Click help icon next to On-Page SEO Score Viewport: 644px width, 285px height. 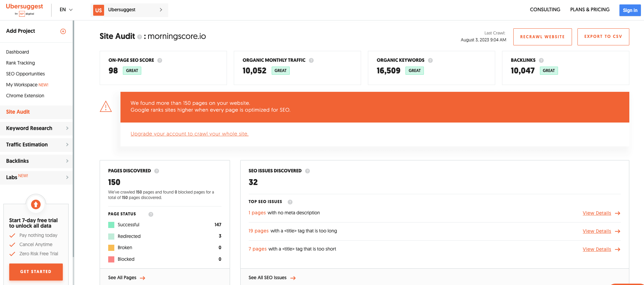pyautogui.click(x=160, y=60)
